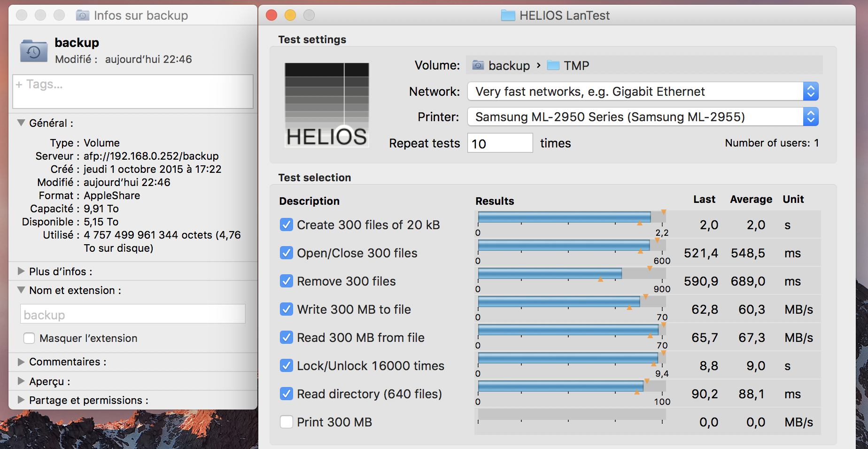
Task: Click Last value 62,8 for Write test
Action: (705, 310)
